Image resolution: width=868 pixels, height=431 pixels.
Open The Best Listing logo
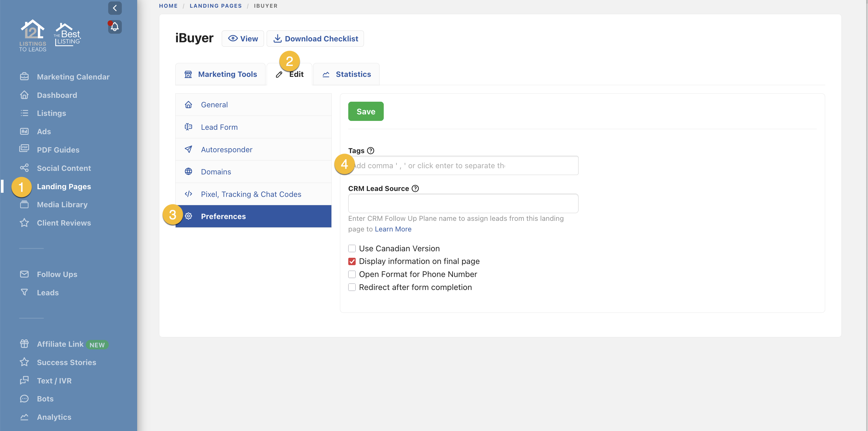click(67, 35)
